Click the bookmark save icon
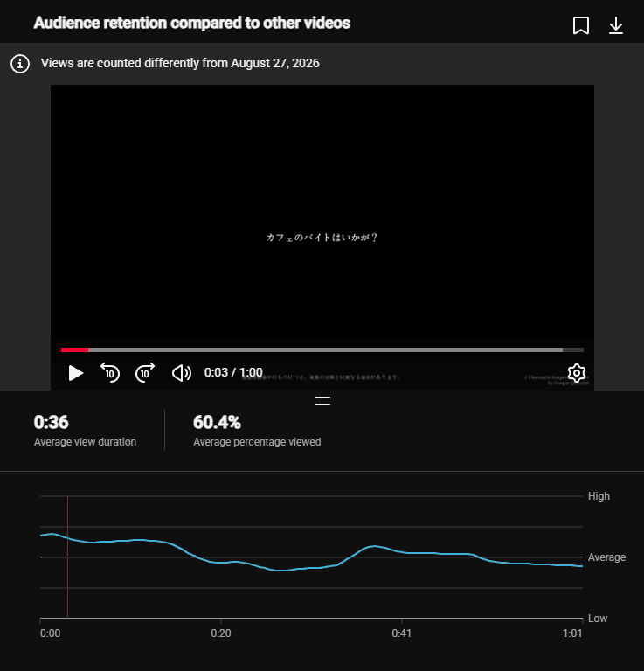 coord(581,25)
